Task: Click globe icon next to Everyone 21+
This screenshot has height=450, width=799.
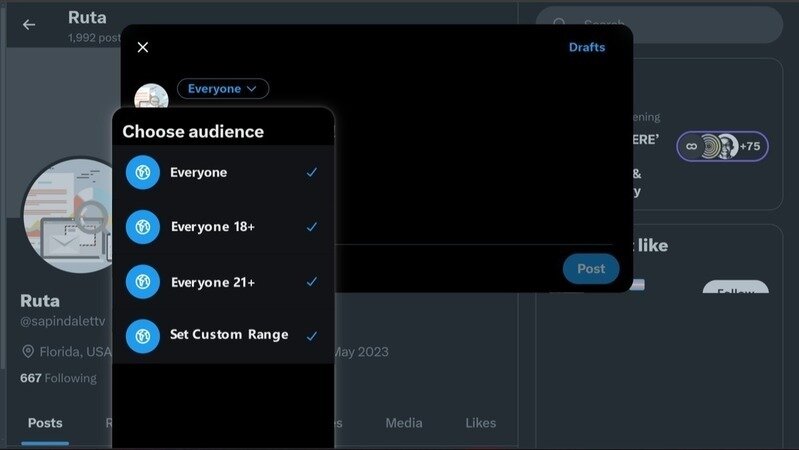Action: pos(143,282)
